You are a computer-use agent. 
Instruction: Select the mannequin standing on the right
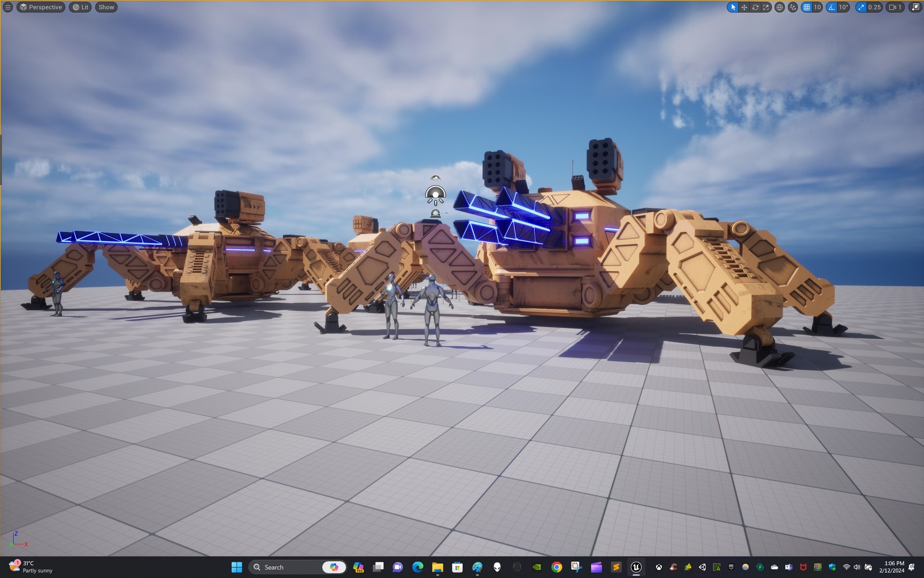pyautogui.click(x=432, y=310)
